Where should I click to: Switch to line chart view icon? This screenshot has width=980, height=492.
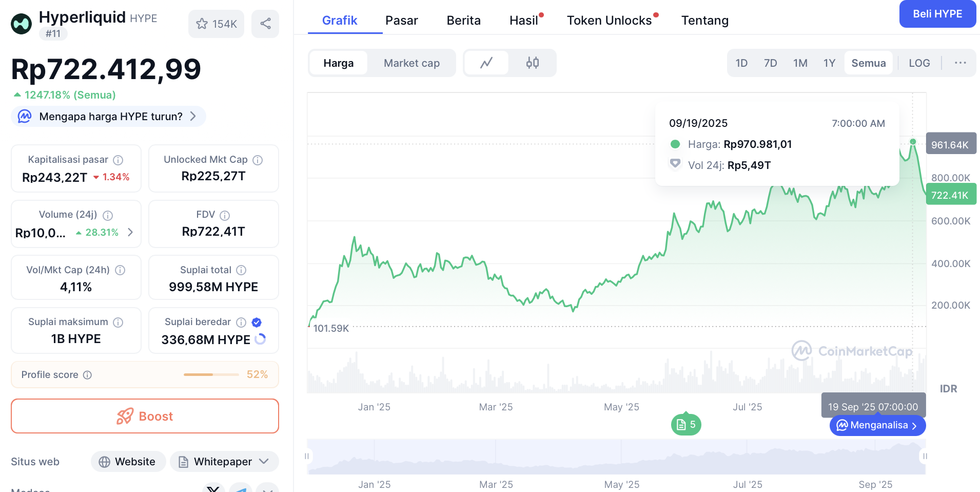click(486, 63)
